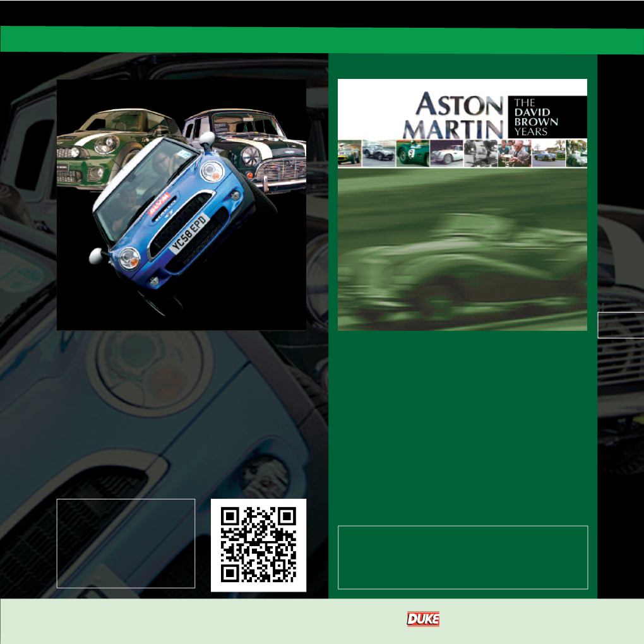Click the blue Mini with plate YC58 EPD
This screenshot has width=644, height=644.
pyautogui.click(x=177, y=224)
